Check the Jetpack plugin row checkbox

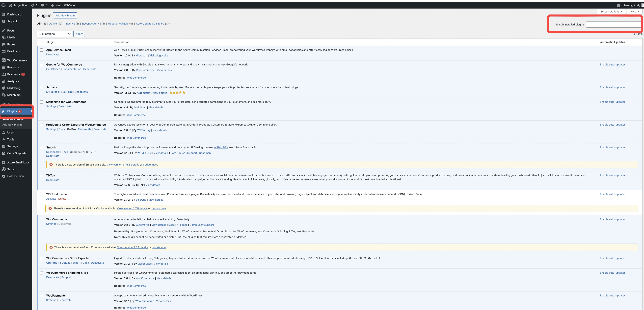pos(41,87)
